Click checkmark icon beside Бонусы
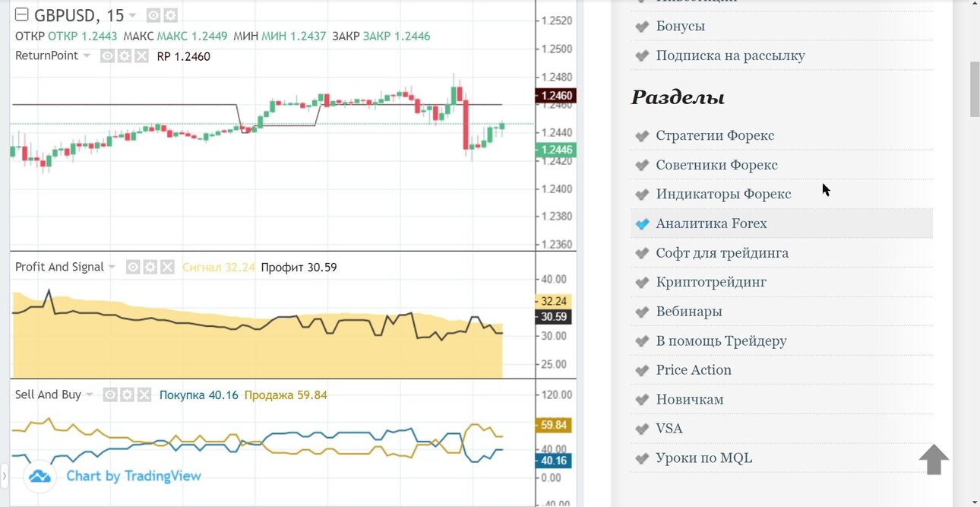This screenshot has height=507, width=980. point(643,26)
